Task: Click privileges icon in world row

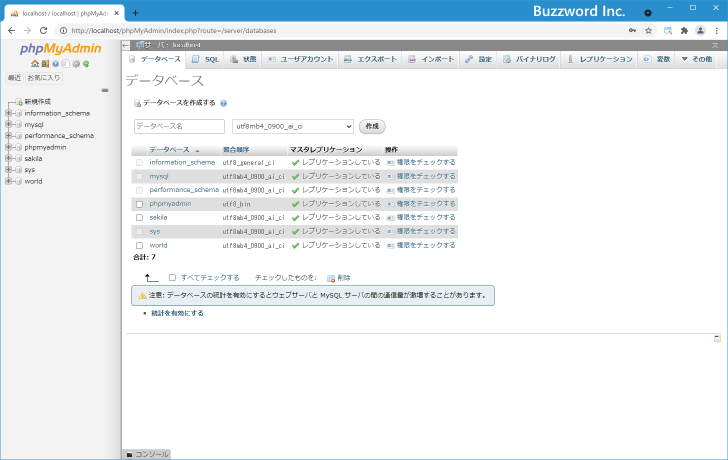Action: pos(390,246)
